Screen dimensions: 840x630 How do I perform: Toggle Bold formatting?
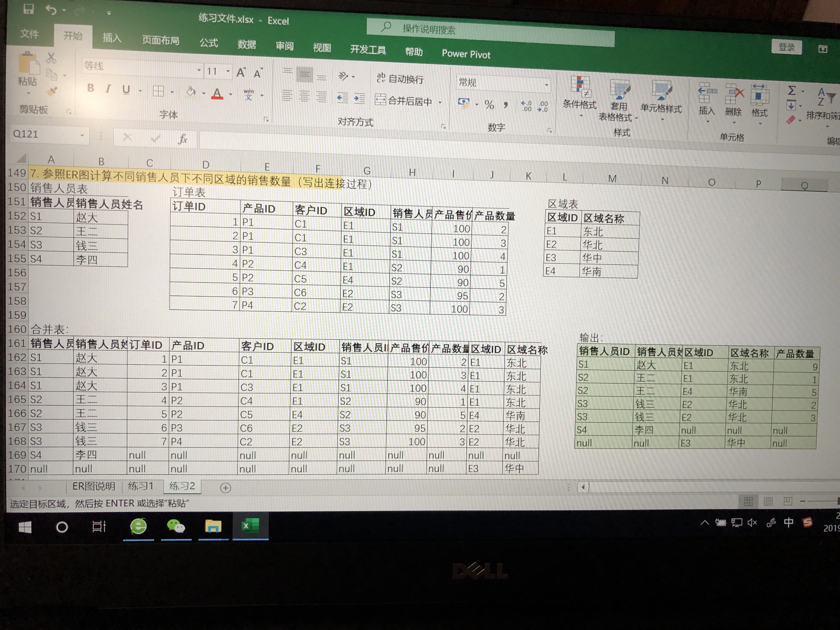pyautogui.click(x=90, y=88)
